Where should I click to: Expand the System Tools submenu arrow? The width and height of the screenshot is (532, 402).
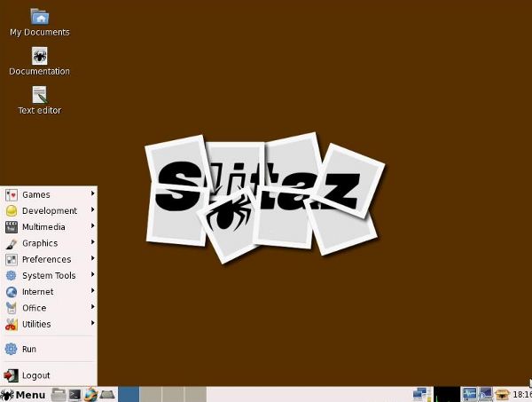(92, 275)
